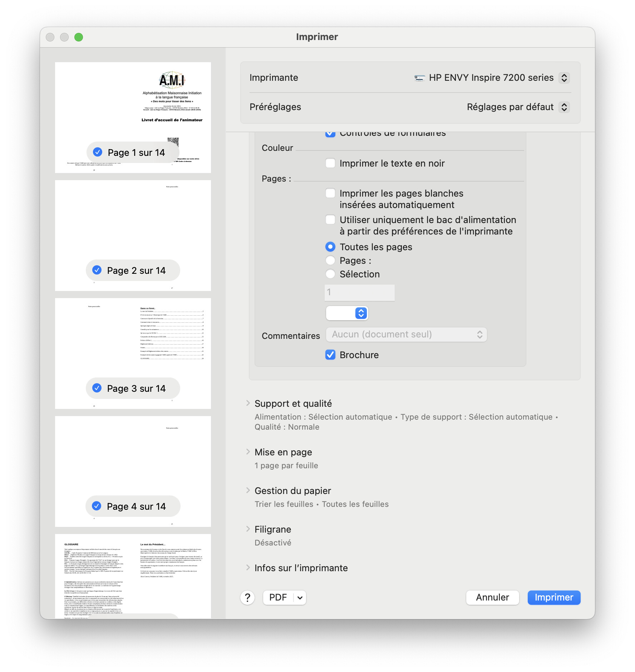Click the page number input field
The height and width of the screenshot is (672, 635).
tap(360, 292)
